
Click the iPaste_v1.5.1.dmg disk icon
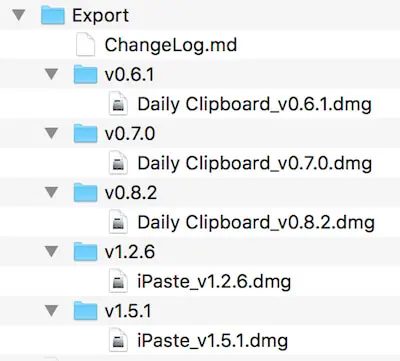(x=118, y=340)
